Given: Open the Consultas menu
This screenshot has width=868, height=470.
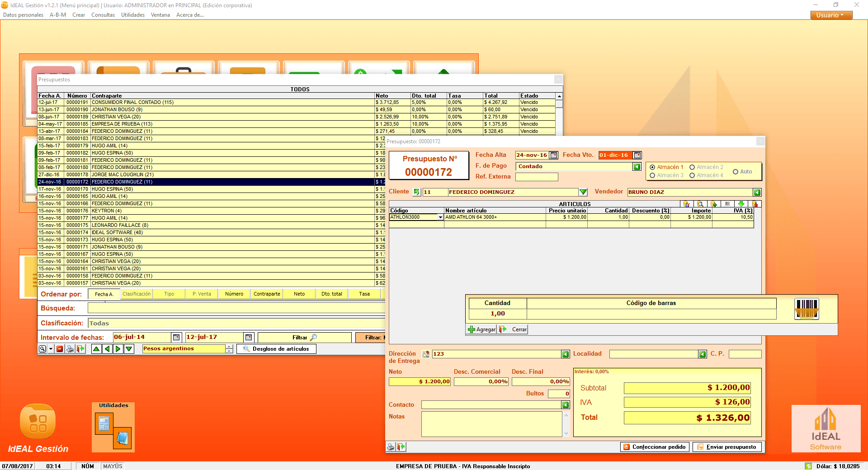Looking at the screenshot, I should point(103,15).
